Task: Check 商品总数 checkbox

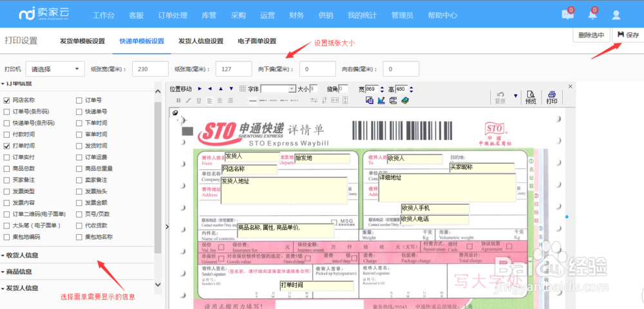Action: (6, 169)
